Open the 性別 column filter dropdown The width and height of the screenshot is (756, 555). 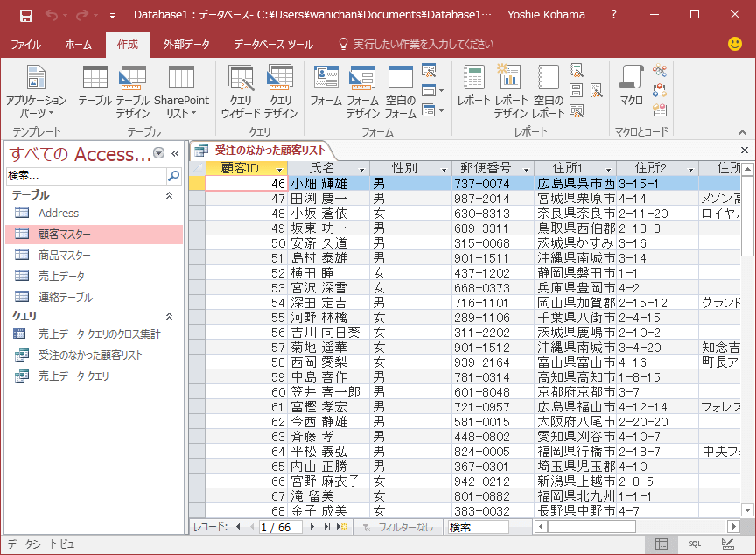click(x=444, y=170)
